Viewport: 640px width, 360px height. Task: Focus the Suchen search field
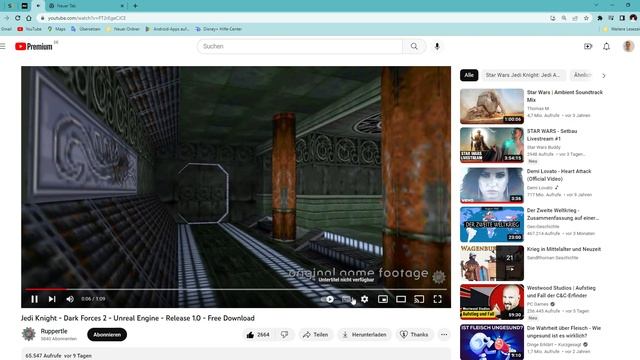pos(300,47)
